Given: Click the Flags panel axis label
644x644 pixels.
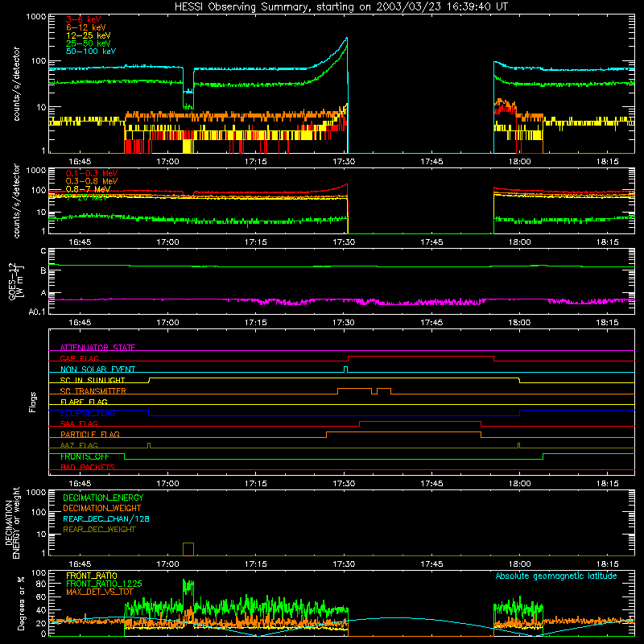Looking at the screenshot, I should 32,402.
